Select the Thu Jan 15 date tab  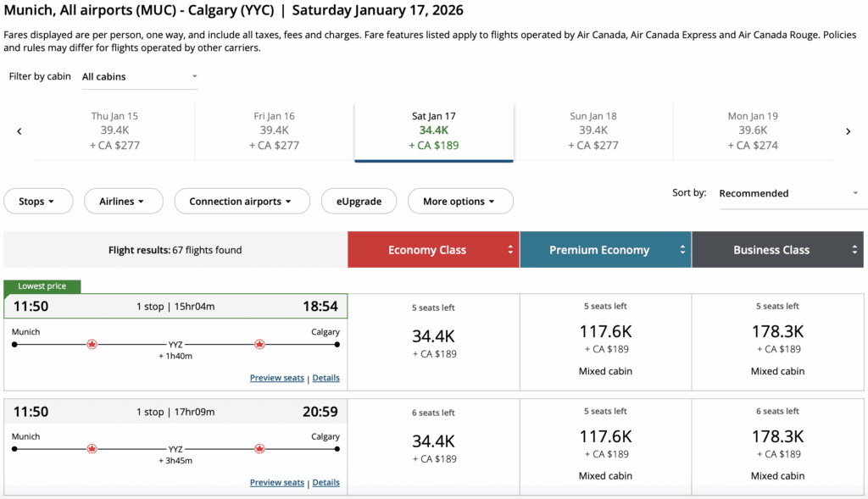114,130
